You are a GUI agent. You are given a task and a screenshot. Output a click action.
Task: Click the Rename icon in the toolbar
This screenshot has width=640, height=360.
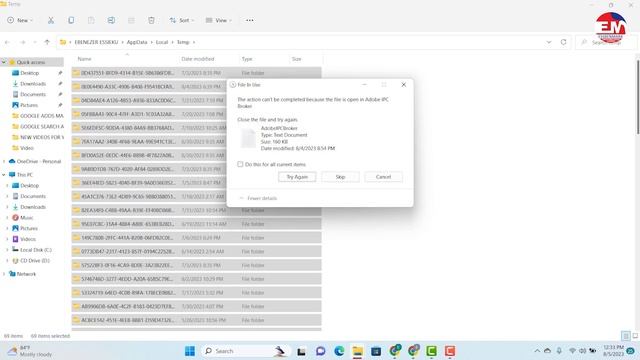point(111,20)
